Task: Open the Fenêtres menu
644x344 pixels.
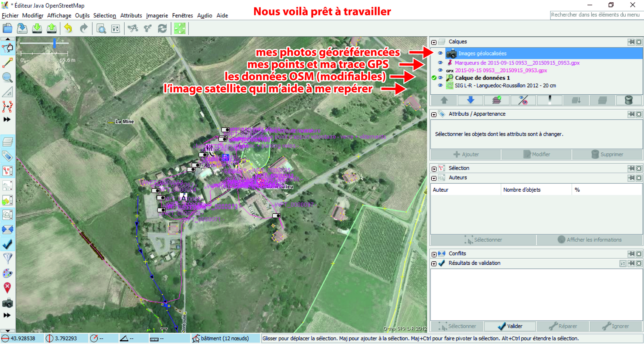Action: 183,16
